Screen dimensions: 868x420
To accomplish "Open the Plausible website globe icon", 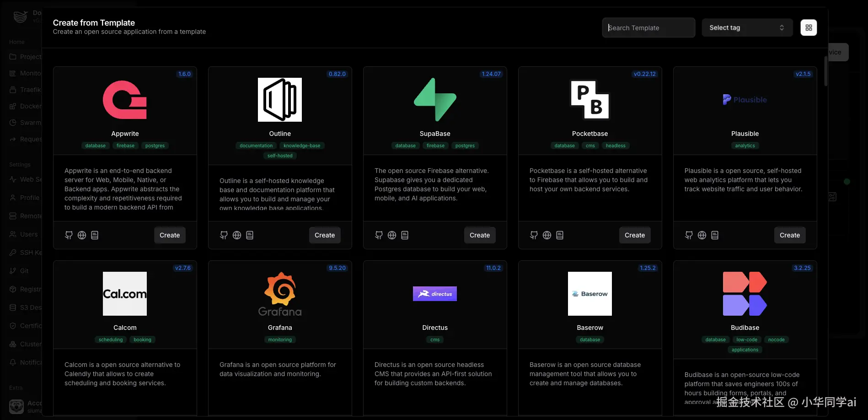I will [702, 235].
